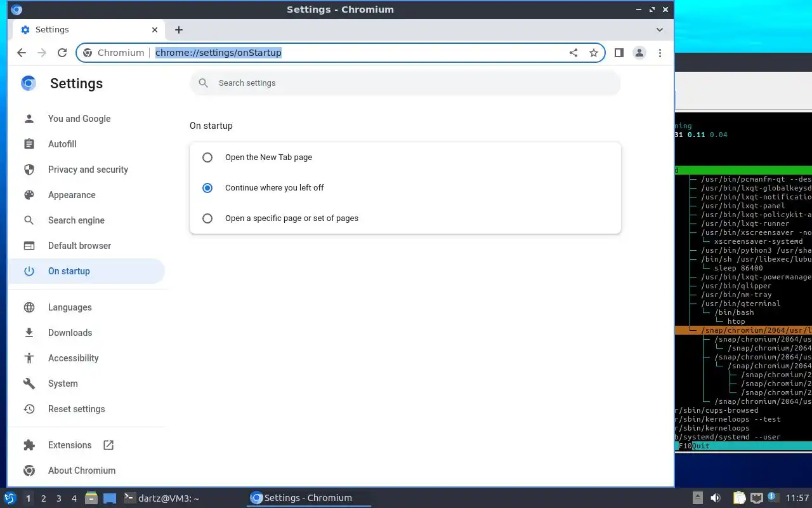Switch to virtual desktop 1
Viewport: 812px width, 508px height.
[x=28, y=498]
